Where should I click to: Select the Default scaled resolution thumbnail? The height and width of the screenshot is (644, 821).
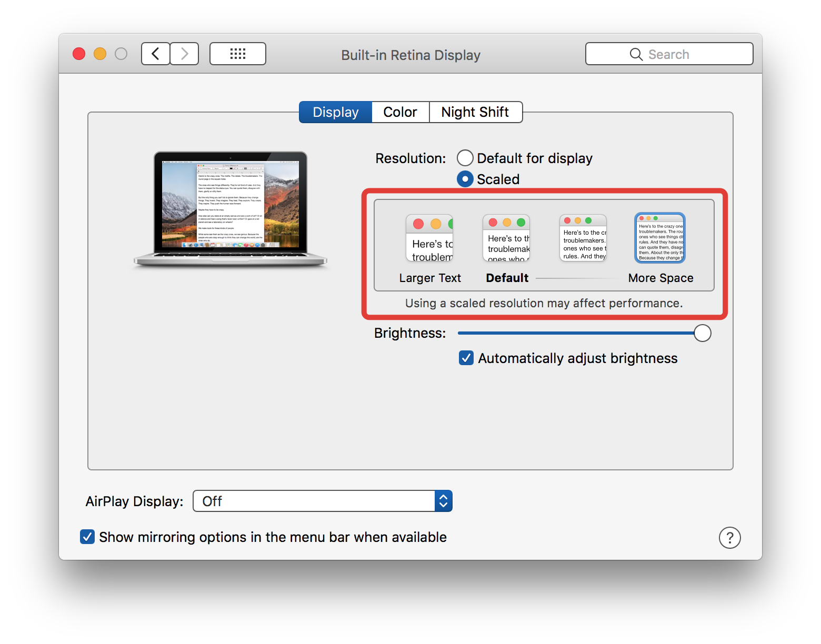point(506,238)
